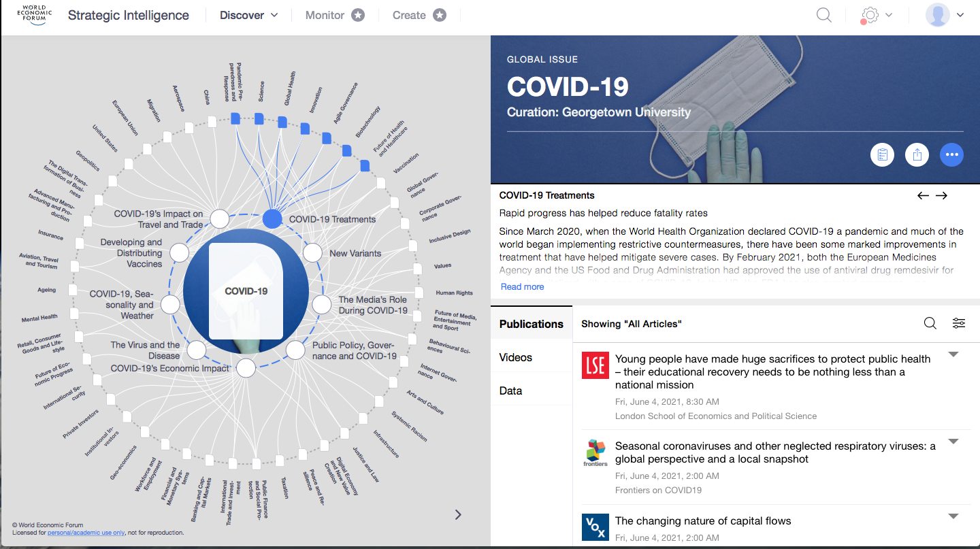Viewport: 980px width, 549px height.
Task: Open the dropdown arrow beside settings gear
Action: click(889, 15)
